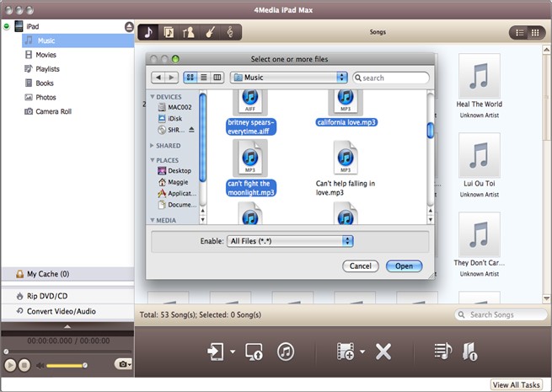Open the Enable All Files dropdown
Image resolution: width=552 pixels, height=392 pixels.
click(290, 241)
